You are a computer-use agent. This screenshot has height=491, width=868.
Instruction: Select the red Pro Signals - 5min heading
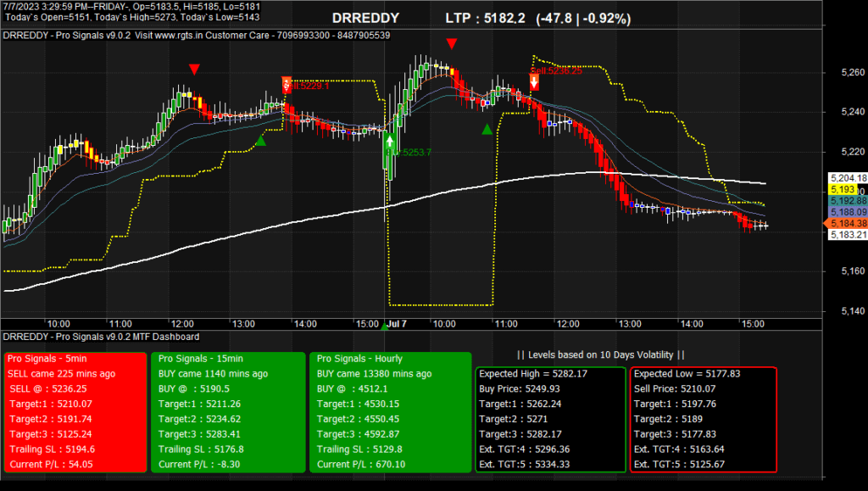tap(47, 359)
